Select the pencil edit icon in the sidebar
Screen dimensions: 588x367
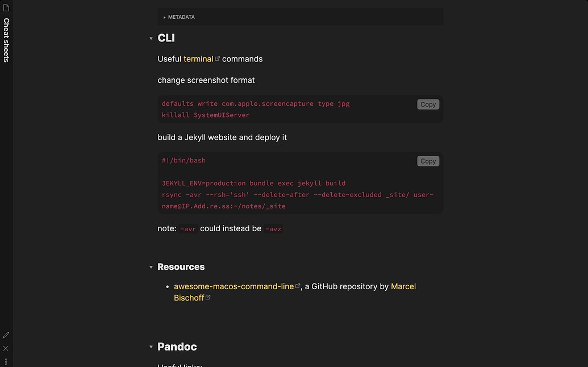pos(6,335)
